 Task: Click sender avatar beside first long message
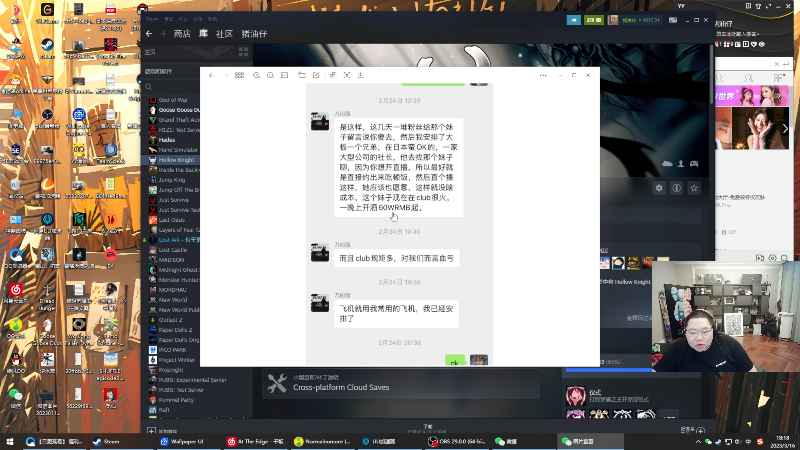(x=320, y=121)
